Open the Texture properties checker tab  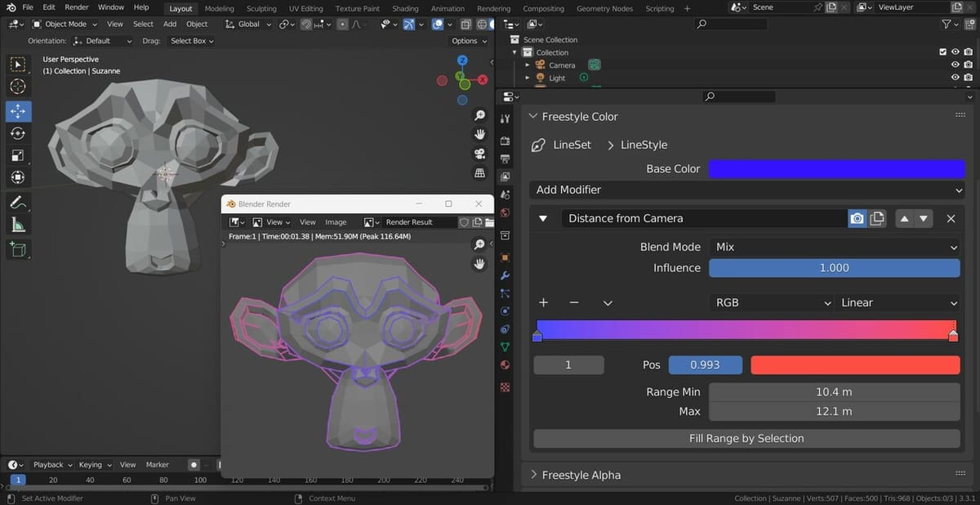505,386
